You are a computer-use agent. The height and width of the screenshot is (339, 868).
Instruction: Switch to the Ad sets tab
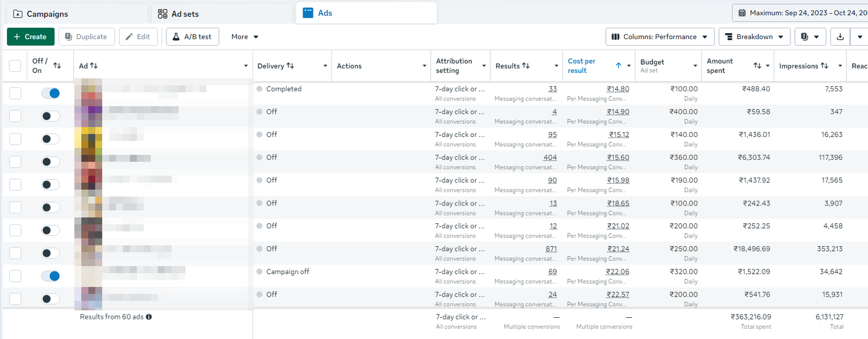click(x=222, y=14)
